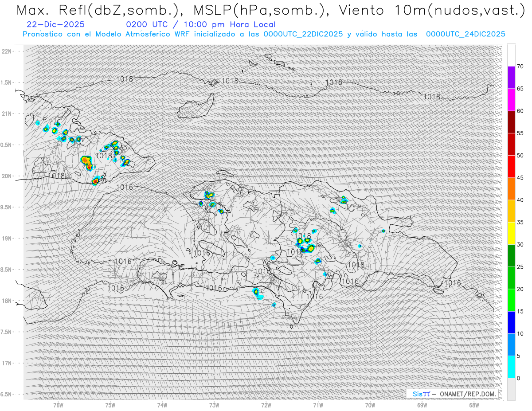The height and width of the screenshot is (411, 532).
Task: Click the '21N' latitude label
Action: (6, 114)
